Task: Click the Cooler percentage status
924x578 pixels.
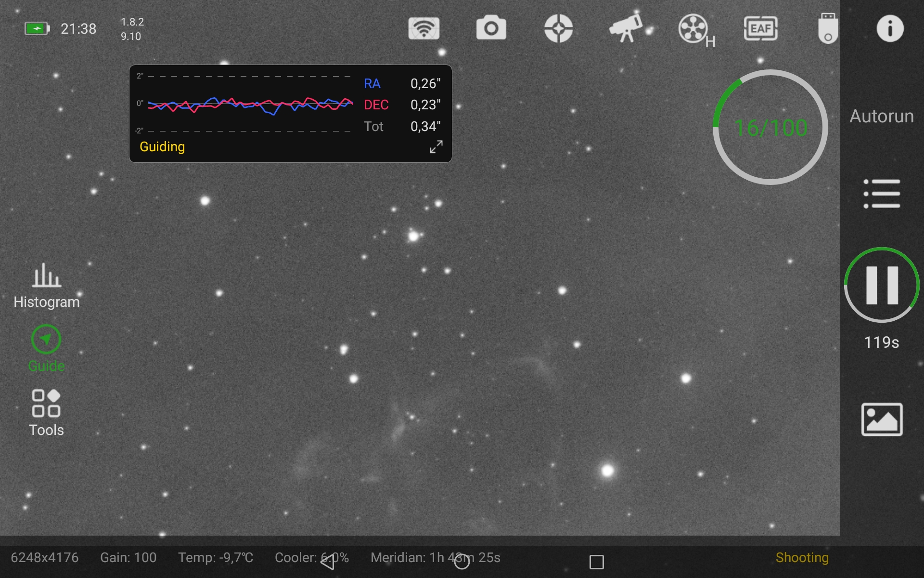Action: [x=312, y=558]
